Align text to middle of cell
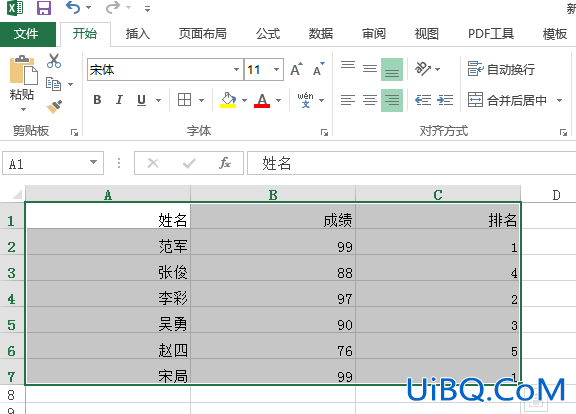The width and height of the screenshot is (576, 414). pyautogui.click(x=370, y=68)
